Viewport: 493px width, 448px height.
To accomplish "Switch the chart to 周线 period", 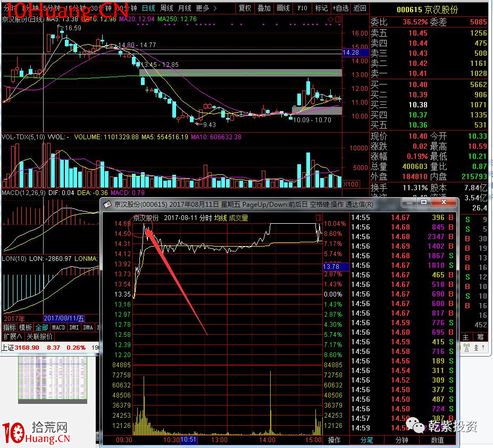I will tap(166, 8).
